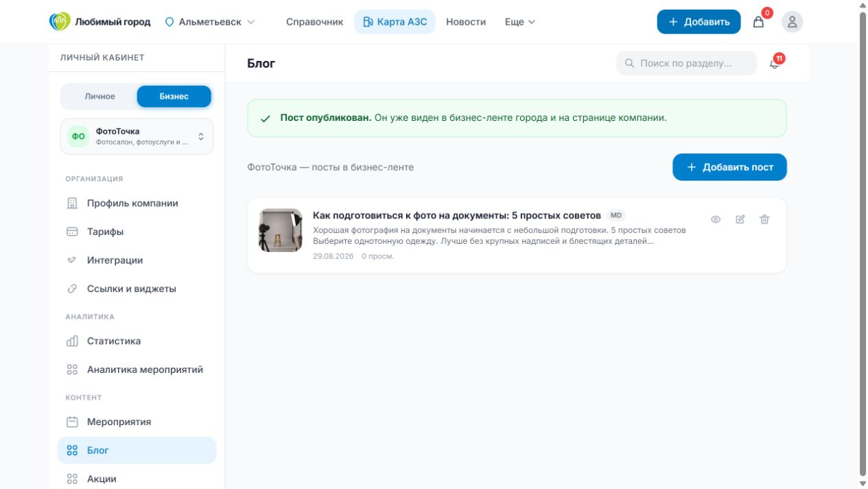Click the calendar icon next to Мероприятия

point(72,422)
